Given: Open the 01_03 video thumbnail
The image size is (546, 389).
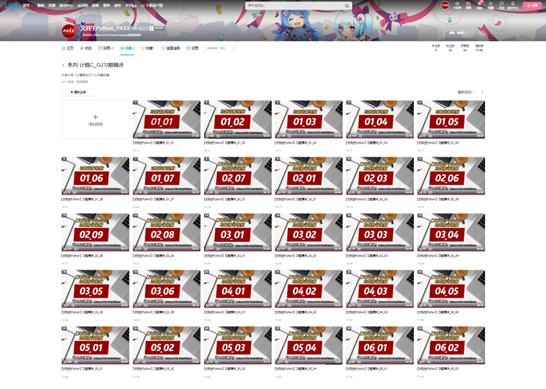Looking at the screenshot, I should tap(309, 119).
